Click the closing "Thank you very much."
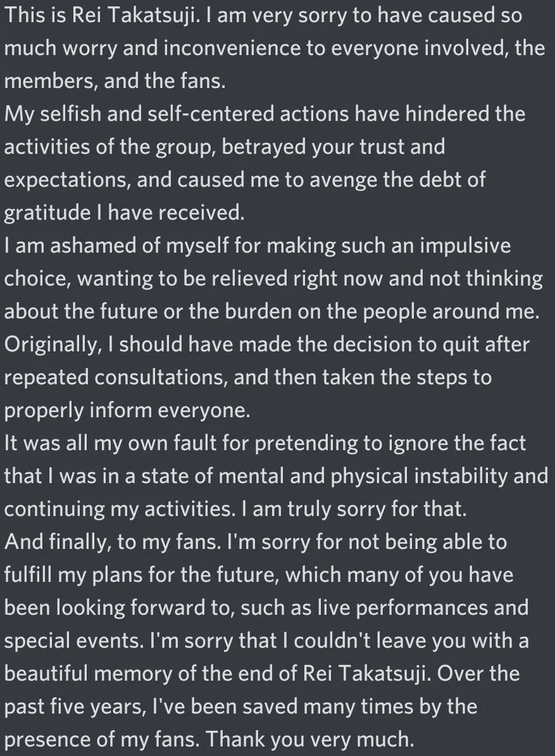 coord(310,739)
